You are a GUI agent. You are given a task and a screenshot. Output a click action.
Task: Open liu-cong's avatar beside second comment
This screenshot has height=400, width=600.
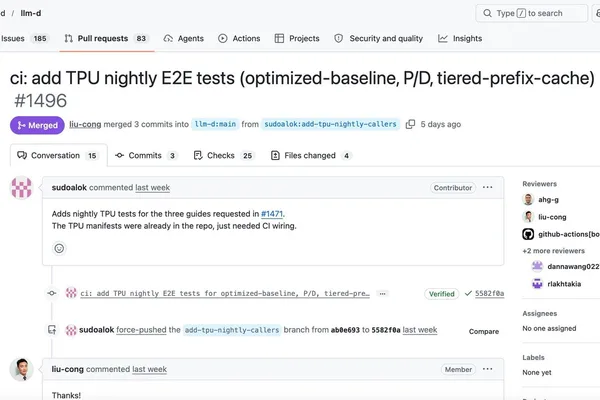[21, 370]
